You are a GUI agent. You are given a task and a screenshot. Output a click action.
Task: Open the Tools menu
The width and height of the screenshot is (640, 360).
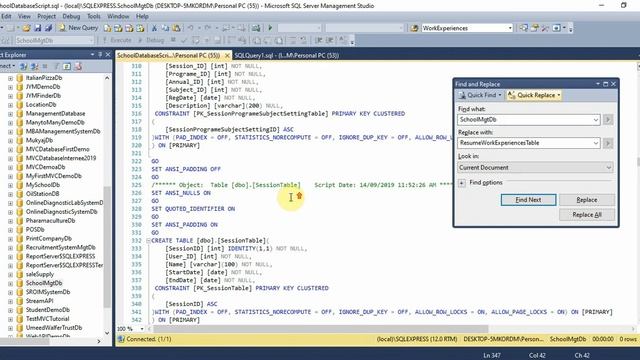[93, 16]
